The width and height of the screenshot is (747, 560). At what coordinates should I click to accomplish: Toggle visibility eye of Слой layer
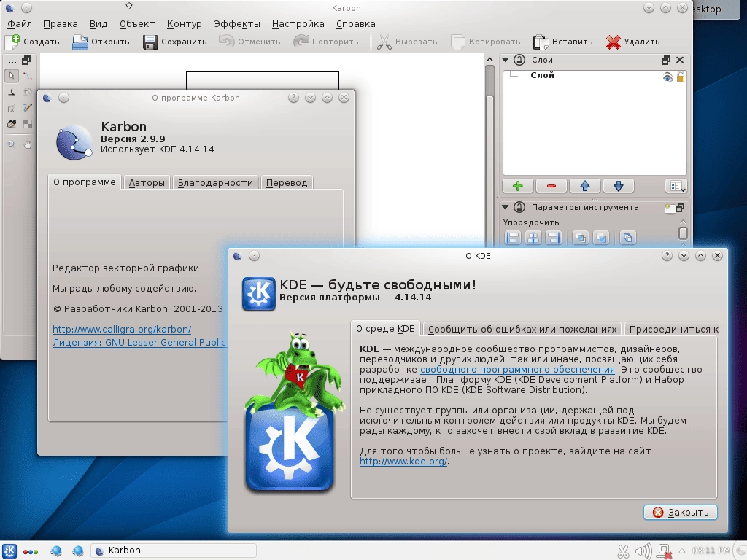(x=668, y=77)
